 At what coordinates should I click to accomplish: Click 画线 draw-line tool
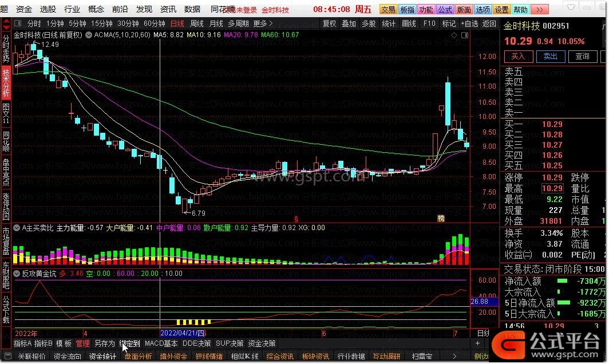pyautogui.click(x=409, y=23)
